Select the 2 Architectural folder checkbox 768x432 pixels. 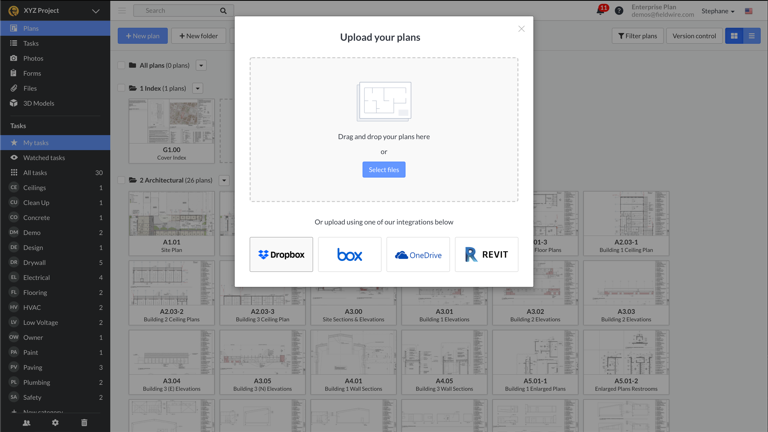[121, 181]
